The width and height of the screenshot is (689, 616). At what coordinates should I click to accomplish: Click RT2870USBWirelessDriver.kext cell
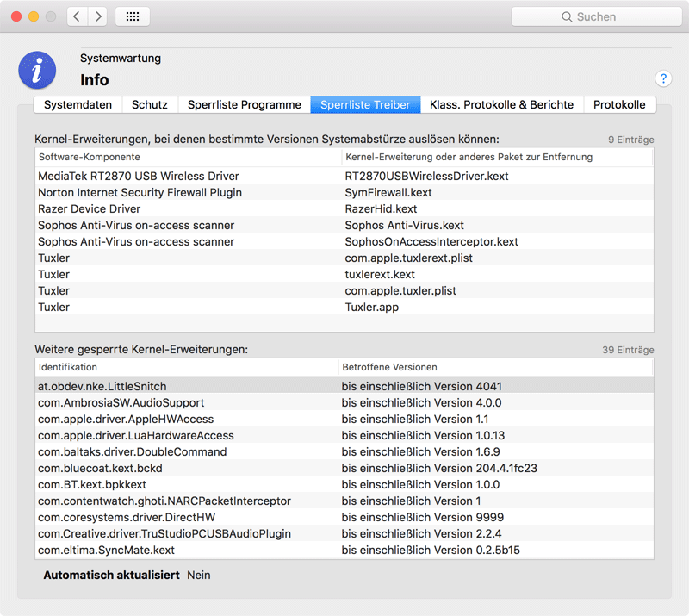coord(426,177)
